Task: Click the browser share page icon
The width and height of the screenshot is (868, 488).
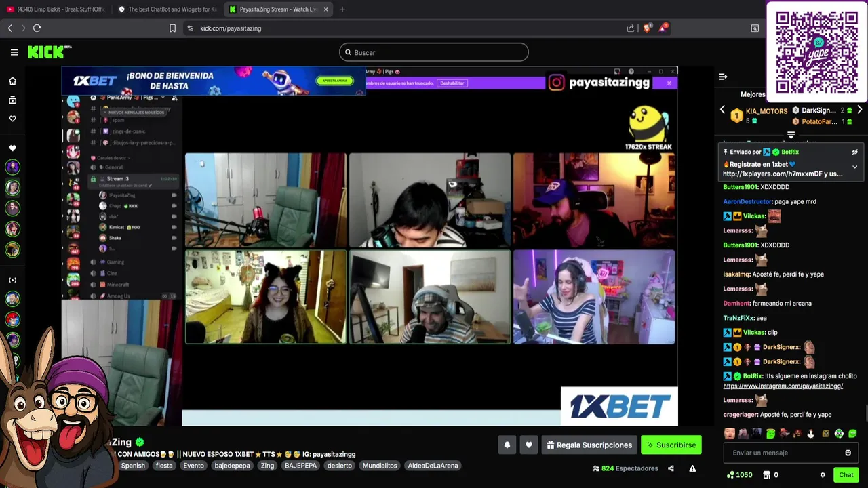Action: (x=631, y=28)
